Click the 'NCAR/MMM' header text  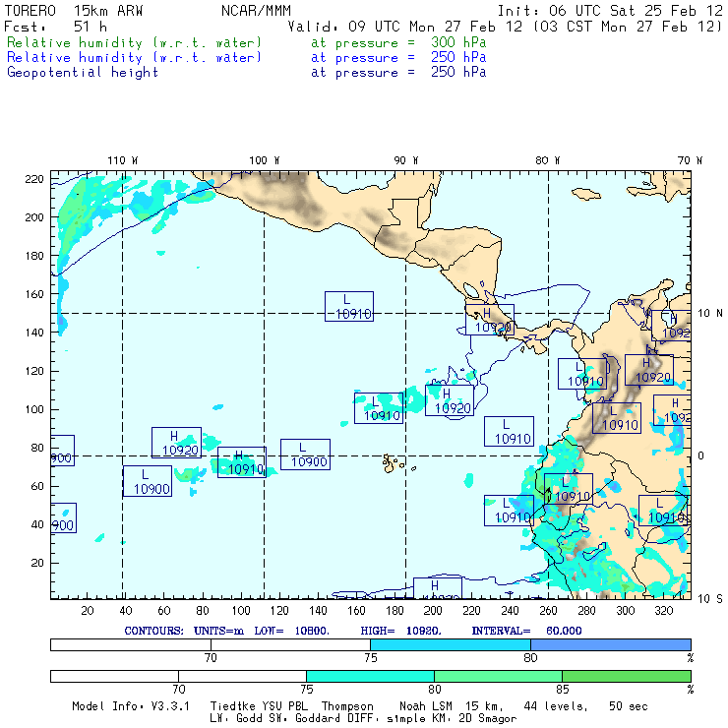point(256,11)
